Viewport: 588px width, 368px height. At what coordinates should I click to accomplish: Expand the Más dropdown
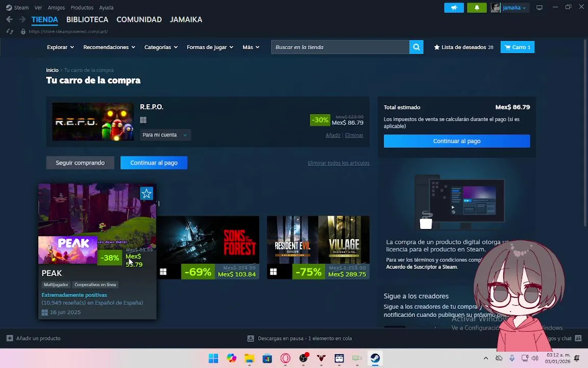pyautogui.click(x=251, y=47)
